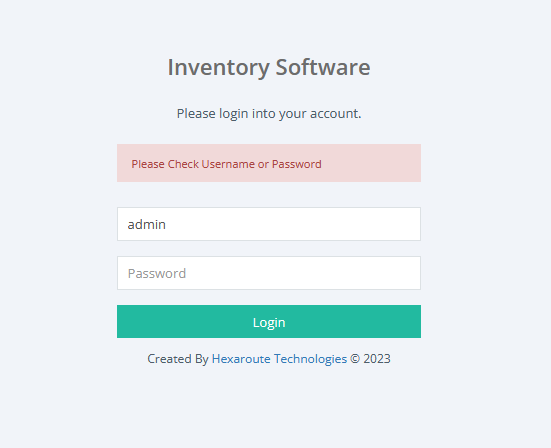551x448 pixels.
Task: Click the © 2023 copyright text
Action: [370, 359]
